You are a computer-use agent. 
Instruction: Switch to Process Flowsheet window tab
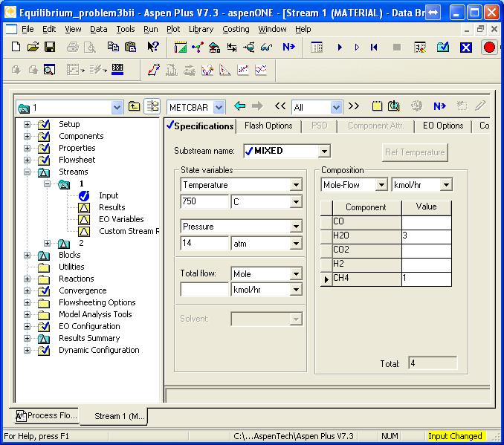coord(47,415)
